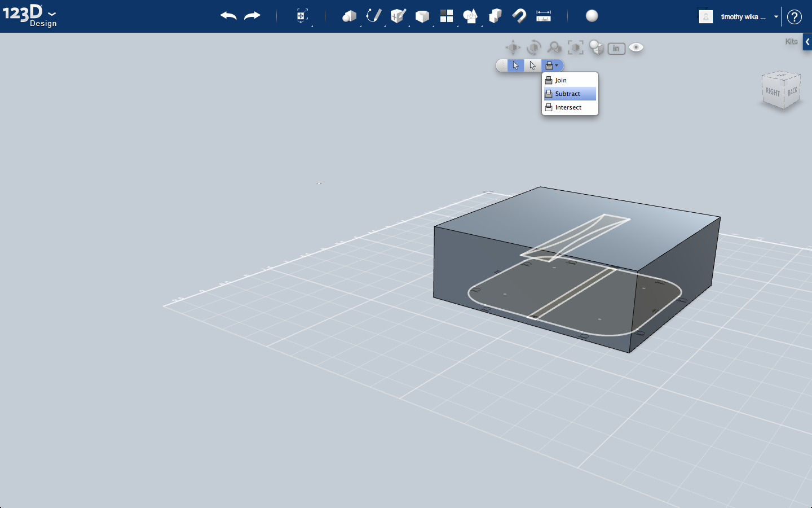Grab the combine toolbar drag handle
Screen dimensions: 812x508
tap(501, 65)
